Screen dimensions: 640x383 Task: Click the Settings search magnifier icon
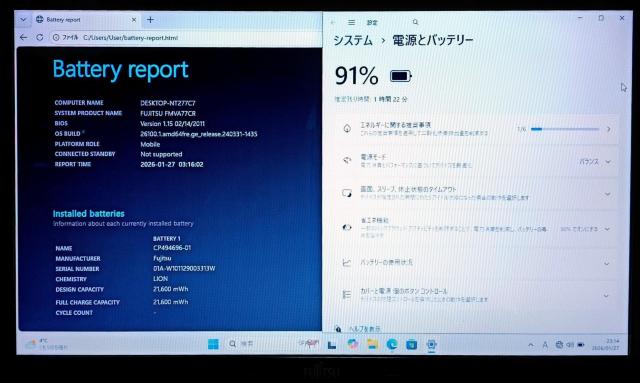415,22
